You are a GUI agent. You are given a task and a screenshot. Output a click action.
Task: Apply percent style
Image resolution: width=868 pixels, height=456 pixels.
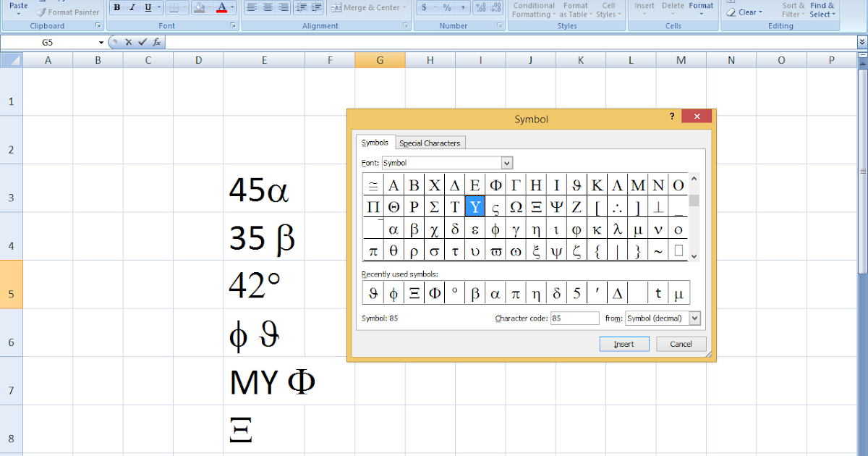(x=447, y=8)
